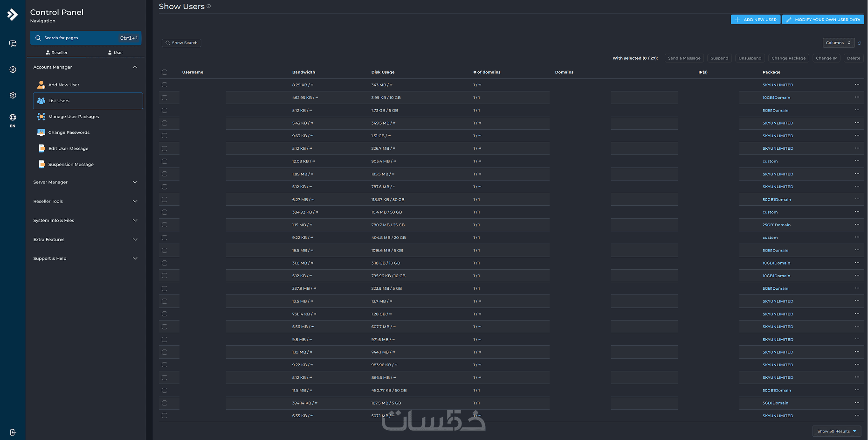The height and width of the screenshot is (440, 868).
Task: Open 25GB1Domain package link
Action: [777, 225]
